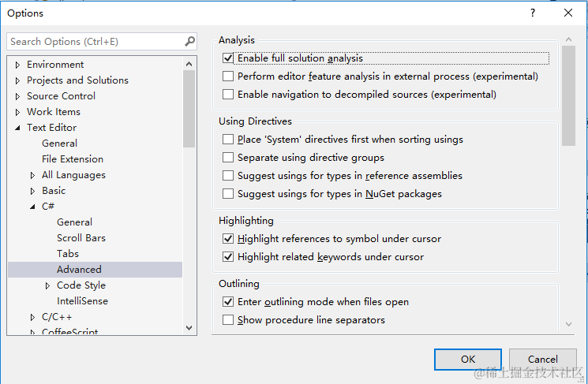Viewport: 588px width, 384px height.
Task: Collapse the C# tree node
Action: (x=32, y=207)
